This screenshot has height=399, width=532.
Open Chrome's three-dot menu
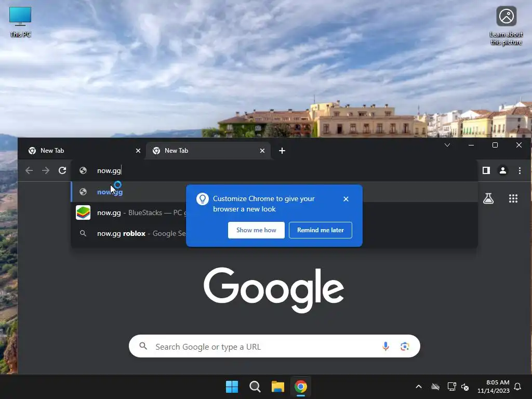(x=520, y=170)
